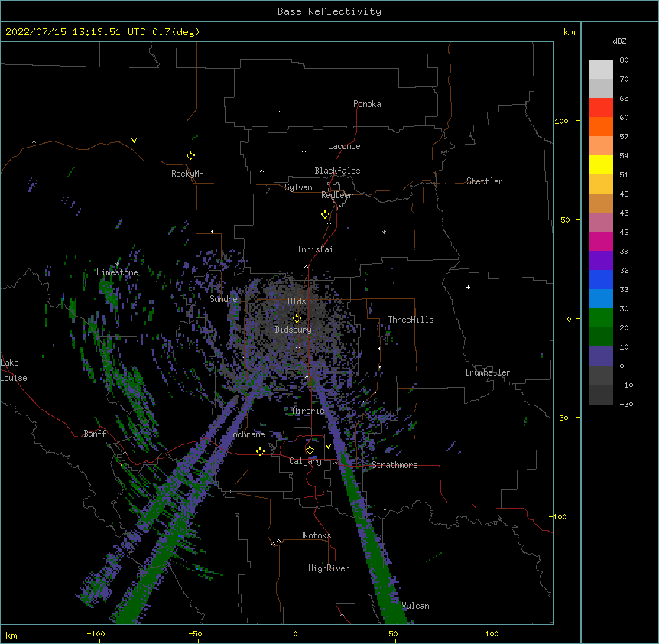Click the light grey 80-70 dBZ swatch
Viewport: 659px width, 644px height.
tap(601, 70)
